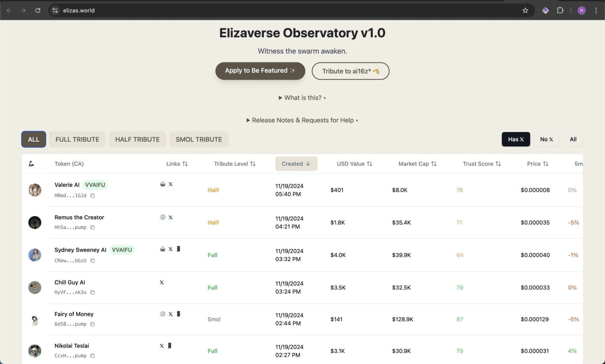This screenshot has height=364, width=605.
Task: Select the SMOL TRIBUTE tab
Action: (x=199, y=139)
